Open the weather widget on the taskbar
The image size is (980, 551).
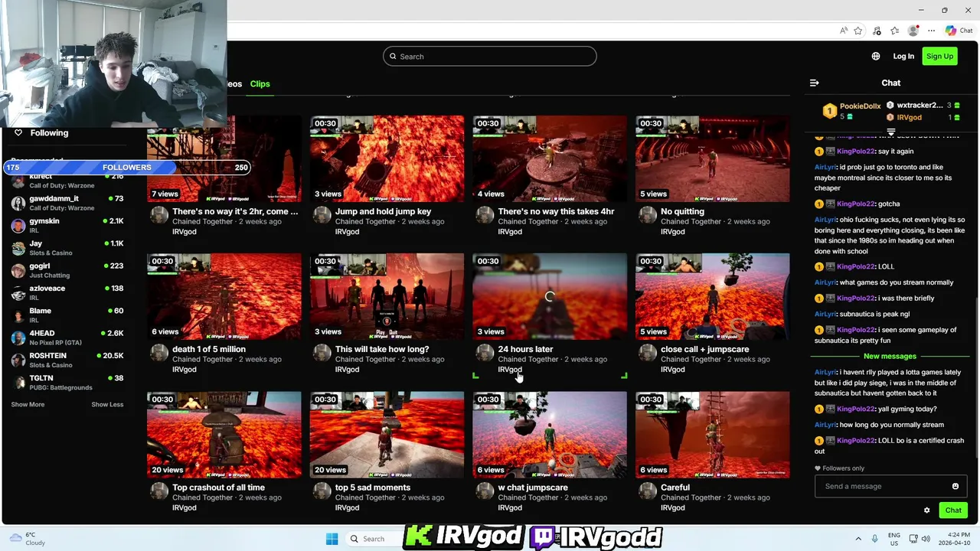pos(27,539)
